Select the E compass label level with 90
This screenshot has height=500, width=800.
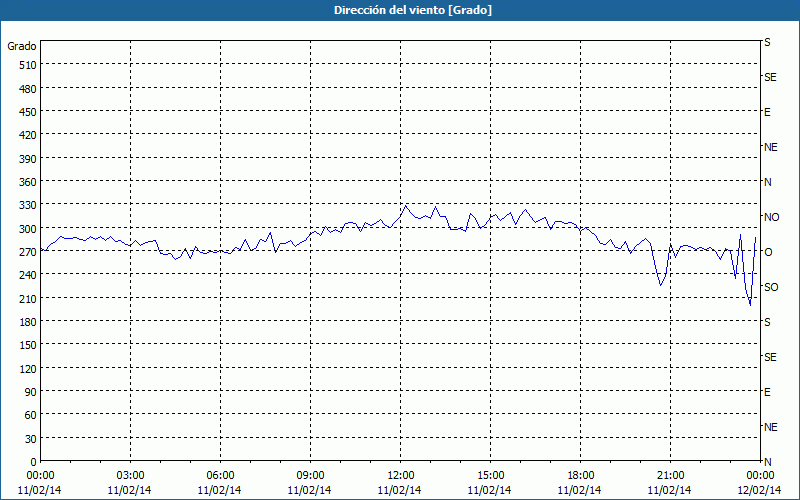click(767, 392)
